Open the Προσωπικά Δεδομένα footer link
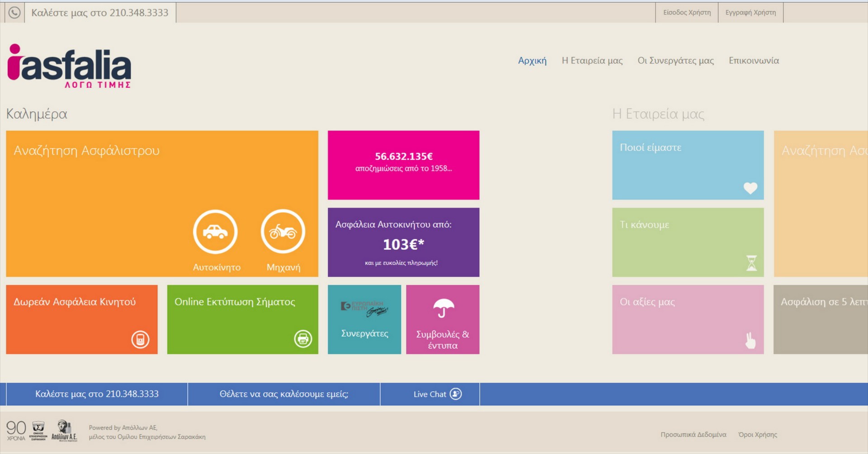Screen dimensions: 868x454 point(693,435)
